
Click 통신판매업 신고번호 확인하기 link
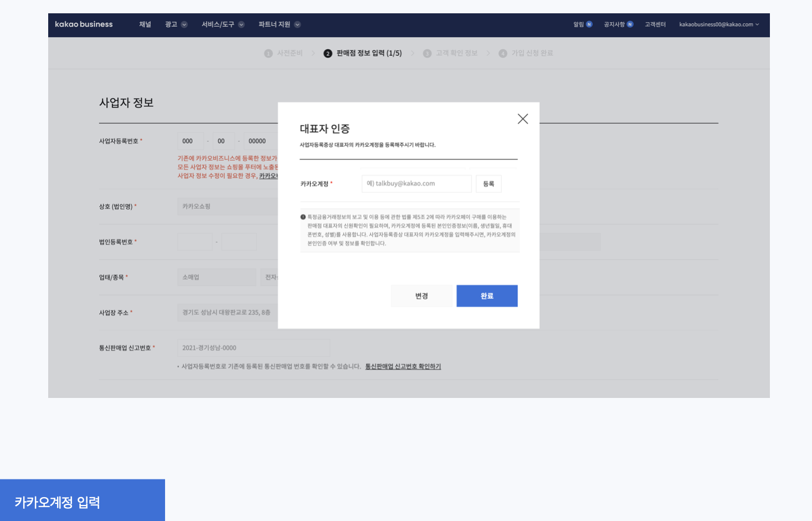[403, 366]
